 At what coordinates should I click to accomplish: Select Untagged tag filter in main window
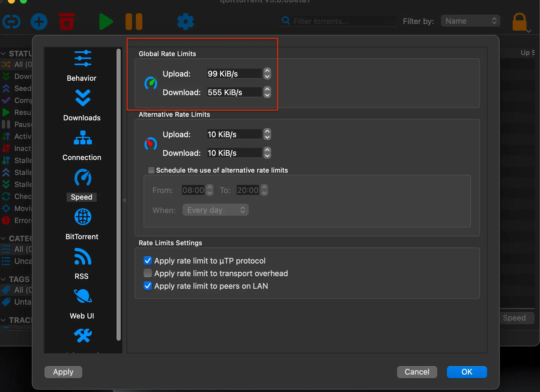click(x=17, y=302)
